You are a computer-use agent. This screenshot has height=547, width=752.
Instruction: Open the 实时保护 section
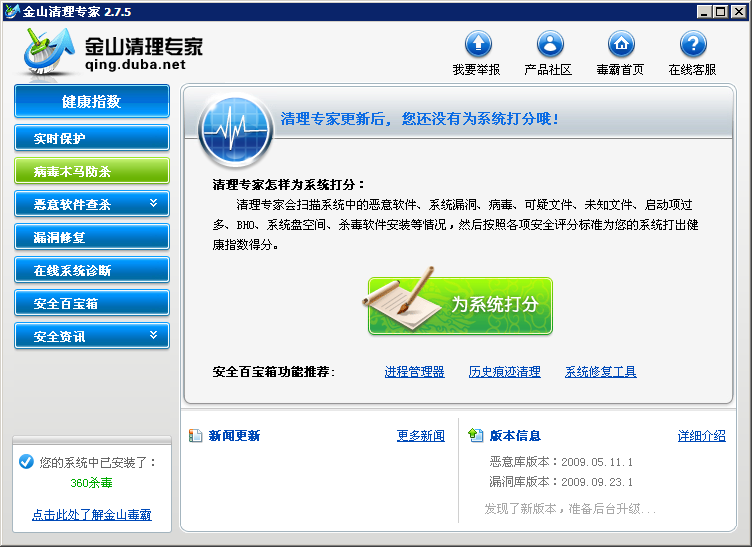point(92,138)
